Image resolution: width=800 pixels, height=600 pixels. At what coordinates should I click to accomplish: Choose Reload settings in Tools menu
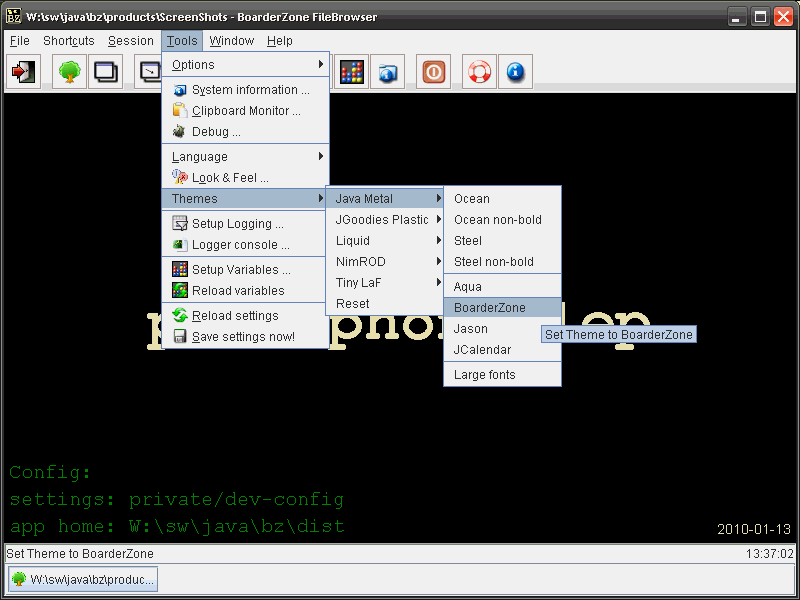[245, 316]
